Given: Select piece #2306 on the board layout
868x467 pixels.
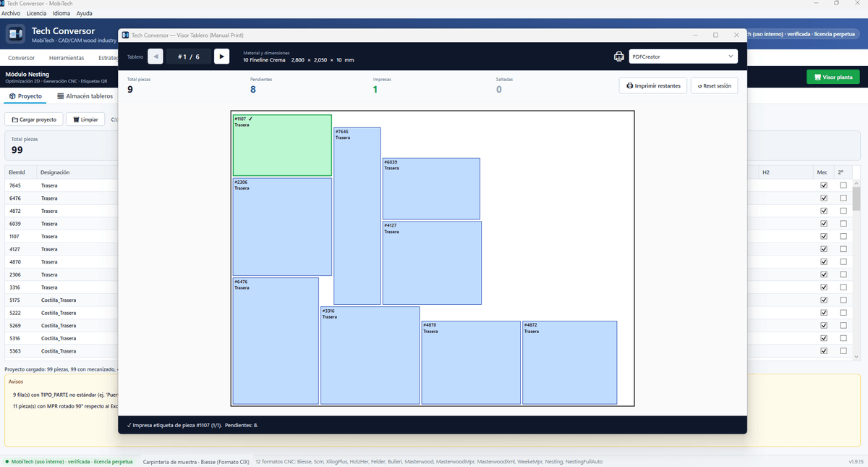Looking at the screenshot, I should [282, 227].
